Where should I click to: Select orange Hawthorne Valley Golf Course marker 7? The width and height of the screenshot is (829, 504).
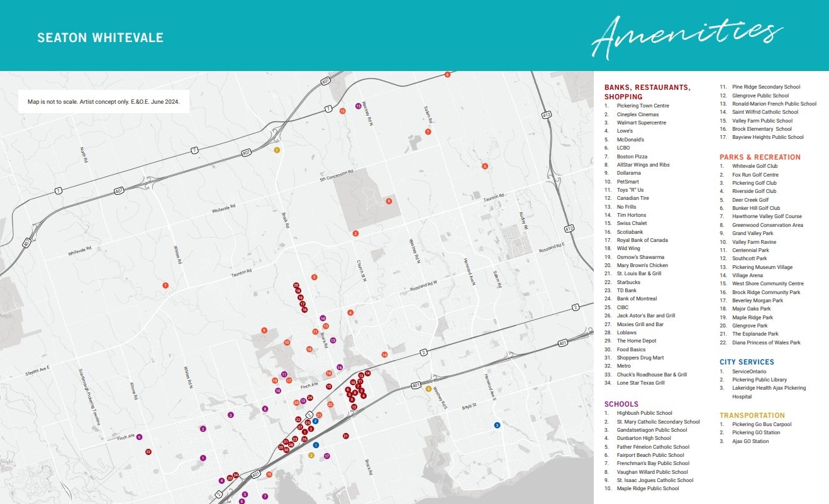point(428,132)
